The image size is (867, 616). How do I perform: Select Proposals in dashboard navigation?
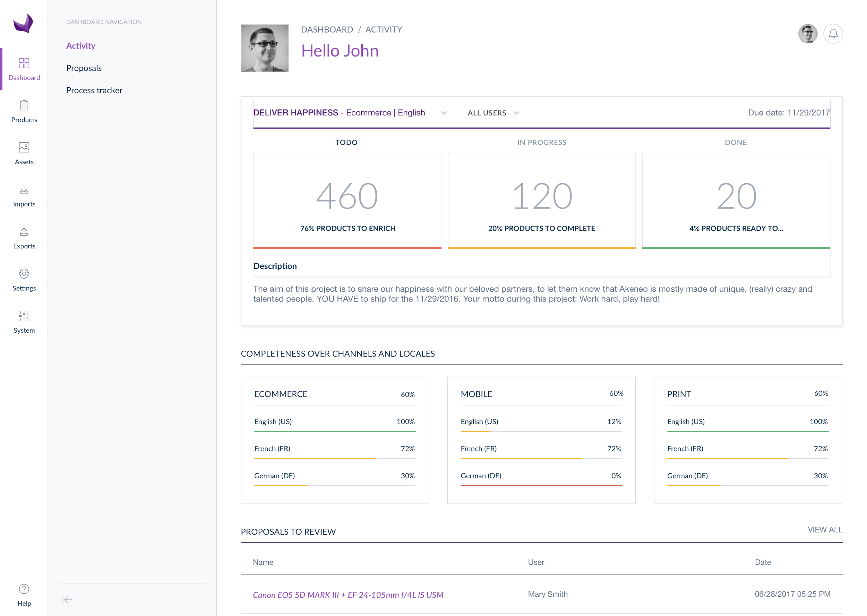[84, 68]
